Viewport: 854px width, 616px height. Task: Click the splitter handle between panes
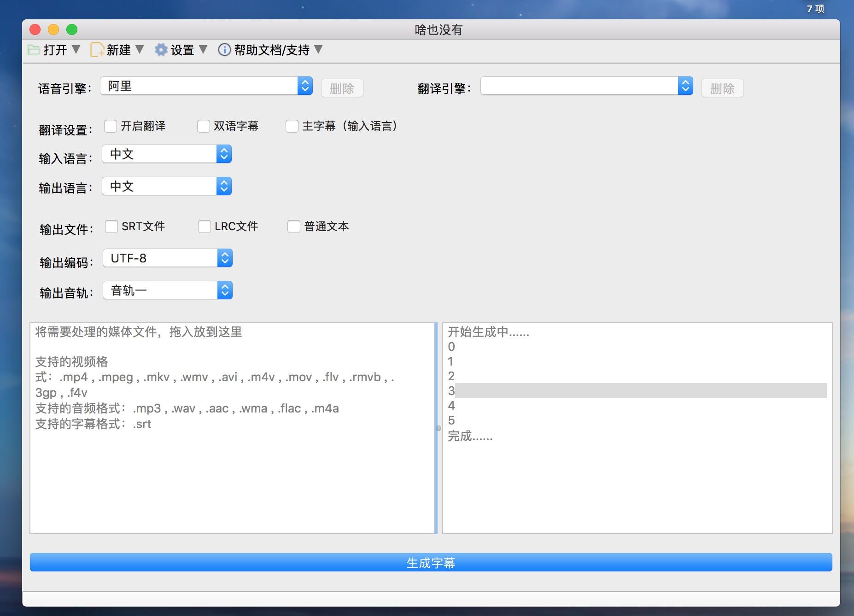tap(439, 428)
